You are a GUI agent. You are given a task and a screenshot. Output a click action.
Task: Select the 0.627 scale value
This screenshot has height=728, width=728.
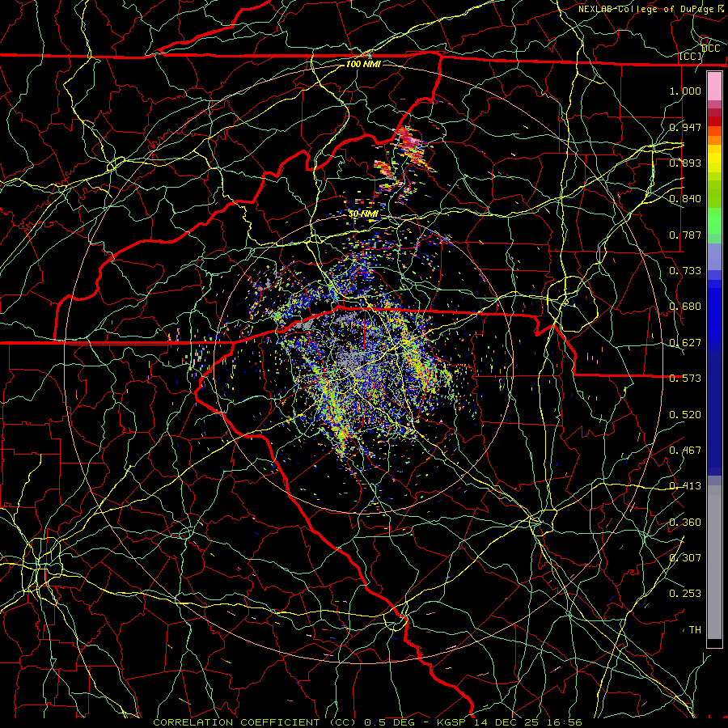pyautogui.click(x=685, y=343)
